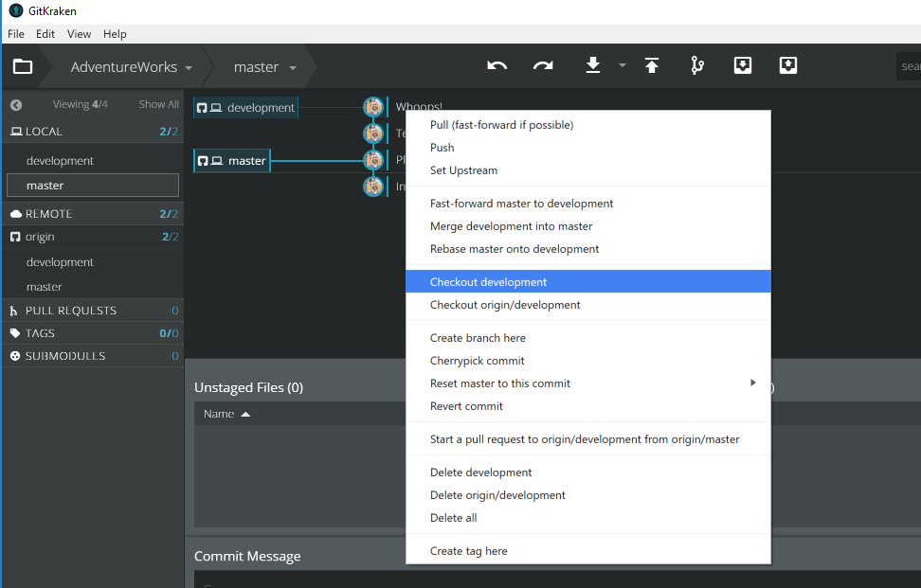Open the Pull options dropdown arrow
The height and width of the screenshot is (588, 921).
[x=622, y=65]
